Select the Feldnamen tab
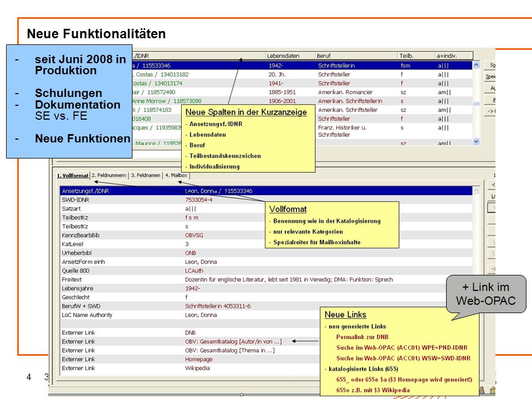 pos(146,176)
